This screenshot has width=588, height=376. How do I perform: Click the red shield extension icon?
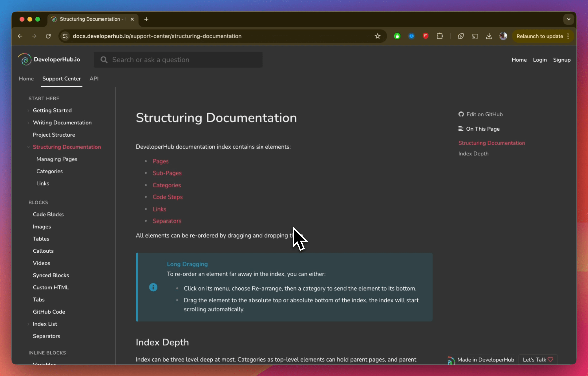[x=426, y=36]
